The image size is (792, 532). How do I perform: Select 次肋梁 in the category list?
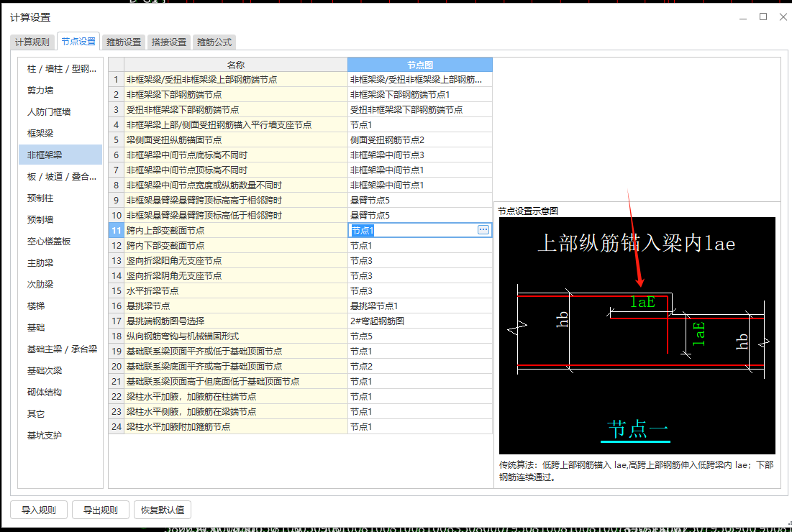60,284
